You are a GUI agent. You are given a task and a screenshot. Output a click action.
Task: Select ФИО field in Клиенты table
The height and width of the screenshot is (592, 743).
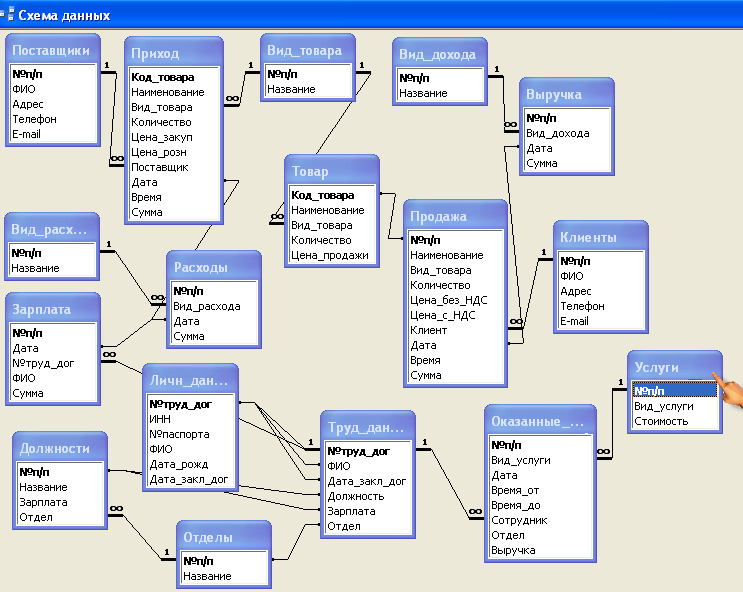(600, 276)
